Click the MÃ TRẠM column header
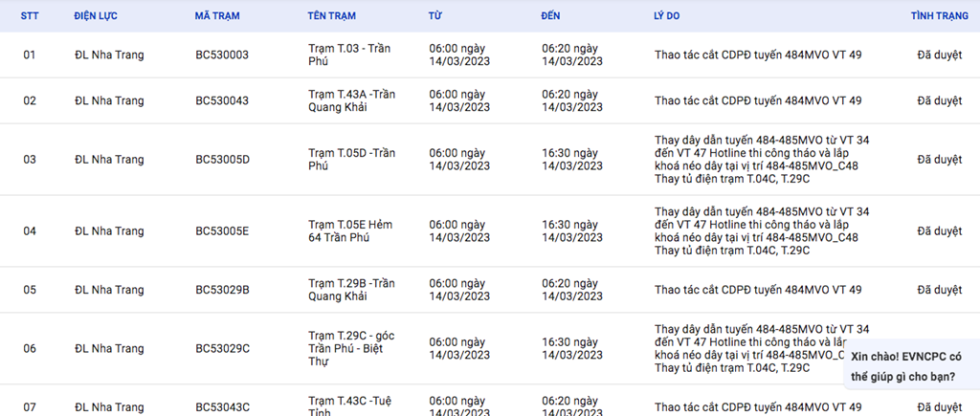This screenshot has height=416, width=980. click(x=216, y=16)
